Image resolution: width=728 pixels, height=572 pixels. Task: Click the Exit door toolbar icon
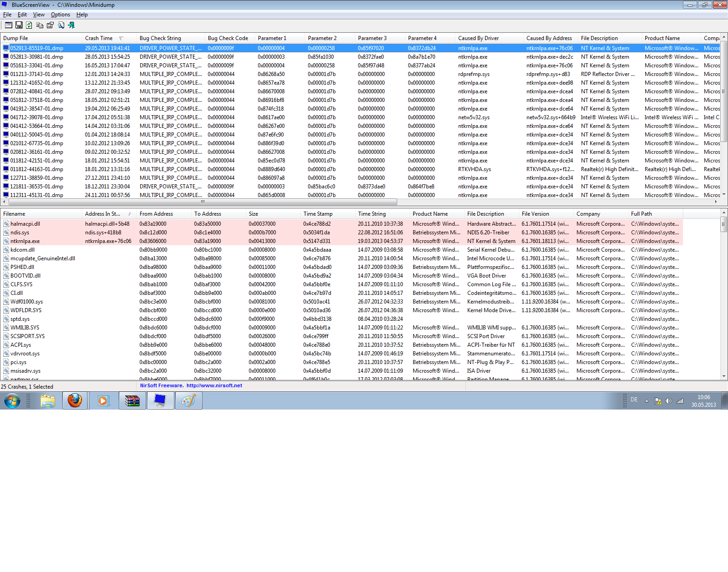71,25
